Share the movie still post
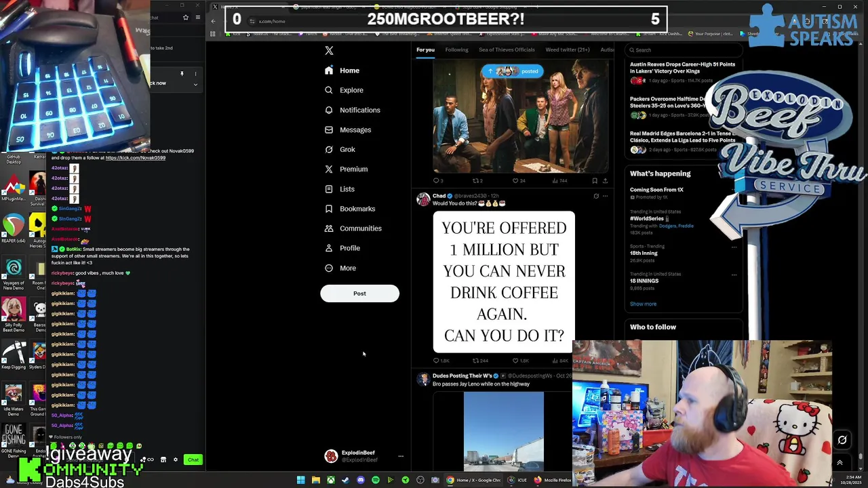 coord(605,181)
